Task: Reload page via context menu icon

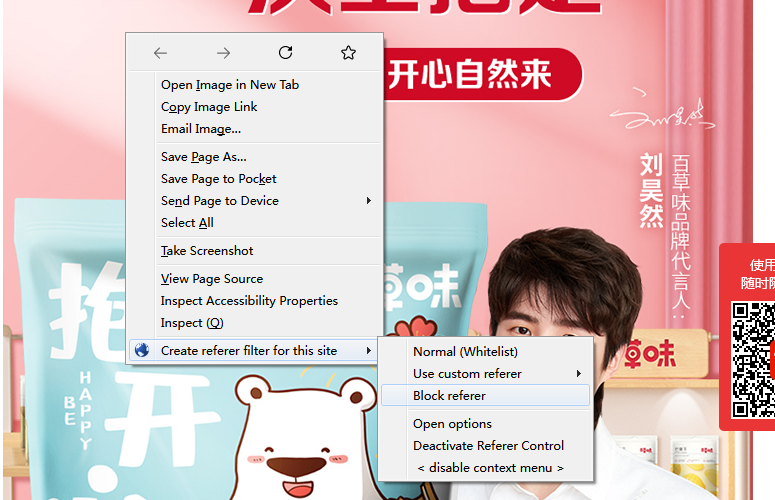Action: pos(286,52)
